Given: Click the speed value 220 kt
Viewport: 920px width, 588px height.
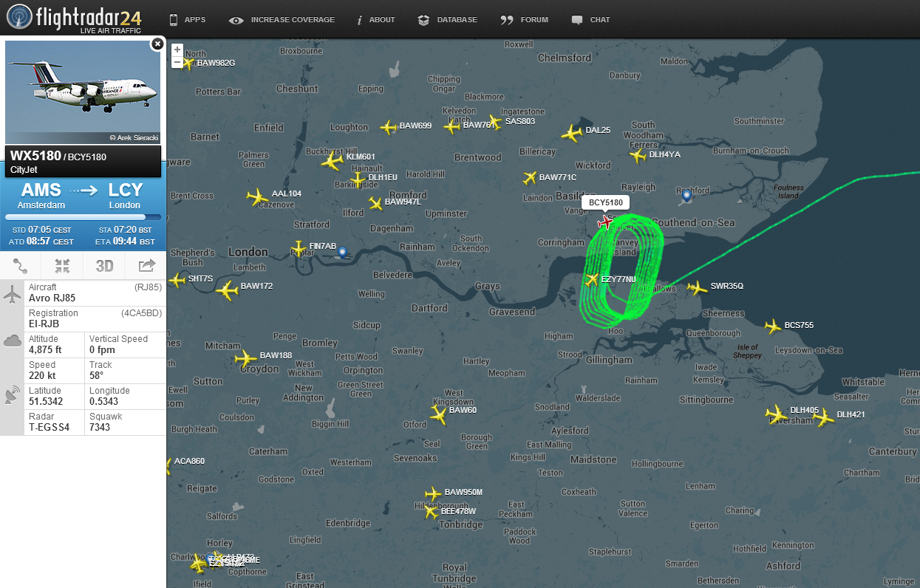Looking at the screenshot, I should click(41, 375).
